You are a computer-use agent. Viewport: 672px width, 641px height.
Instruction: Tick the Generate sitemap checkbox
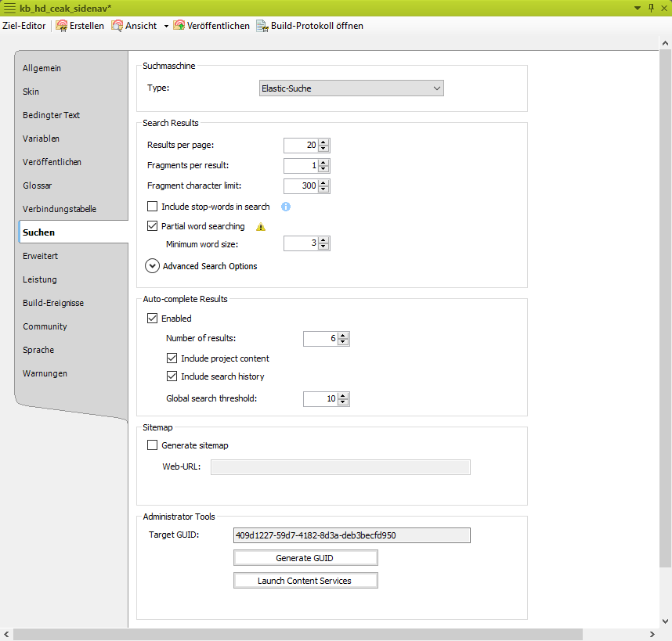153,445
